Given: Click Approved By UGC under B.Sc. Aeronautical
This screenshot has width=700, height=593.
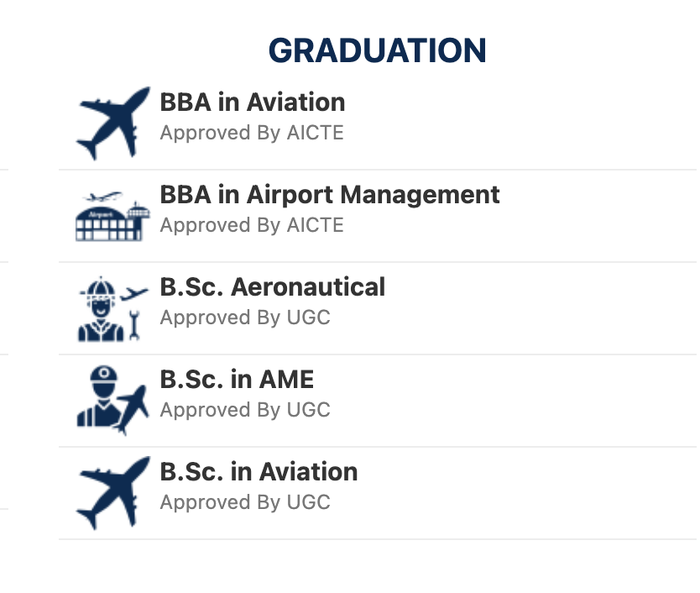Looking at the screenshot, I should pyautogui.click(x=245, y=317).
